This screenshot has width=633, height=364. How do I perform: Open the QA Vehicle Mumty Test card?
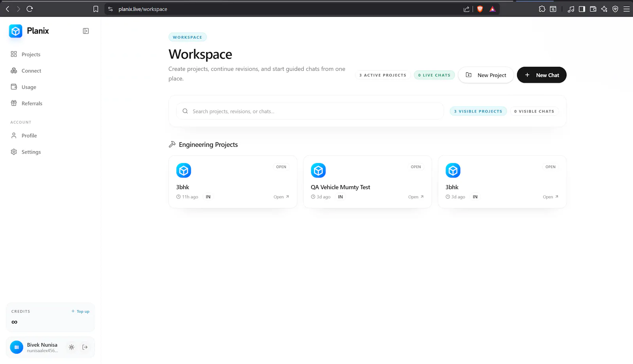tap(368, 182)
